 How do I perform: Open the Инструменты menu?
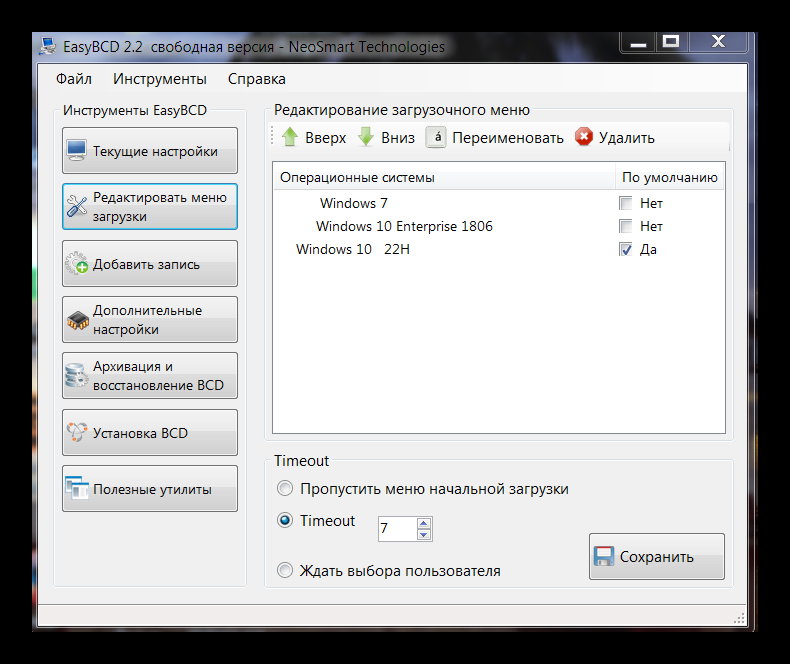click(160, 79)
